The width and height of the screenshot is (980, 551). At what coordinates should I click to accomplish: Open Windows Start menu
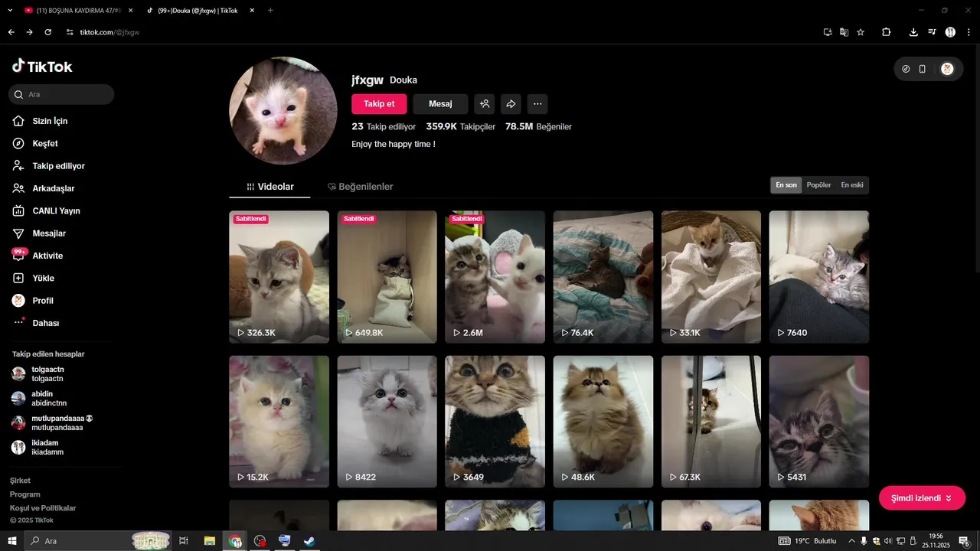tap(12, 541)
